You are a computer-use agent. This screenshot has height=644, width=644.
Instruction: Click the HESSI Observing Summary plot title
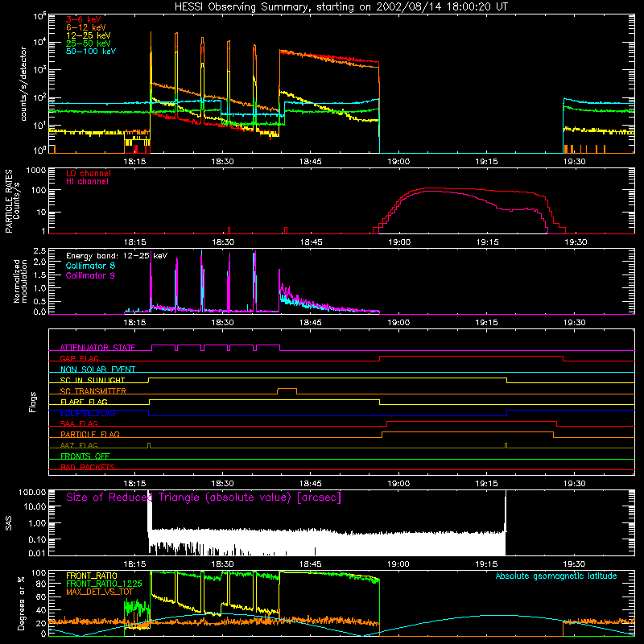341,7
